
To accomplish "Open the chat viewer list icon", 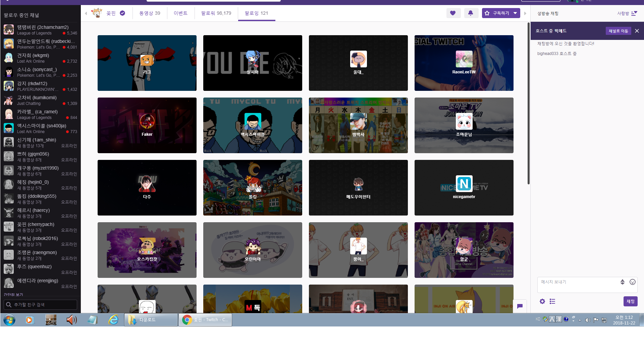I will [552, 301].
